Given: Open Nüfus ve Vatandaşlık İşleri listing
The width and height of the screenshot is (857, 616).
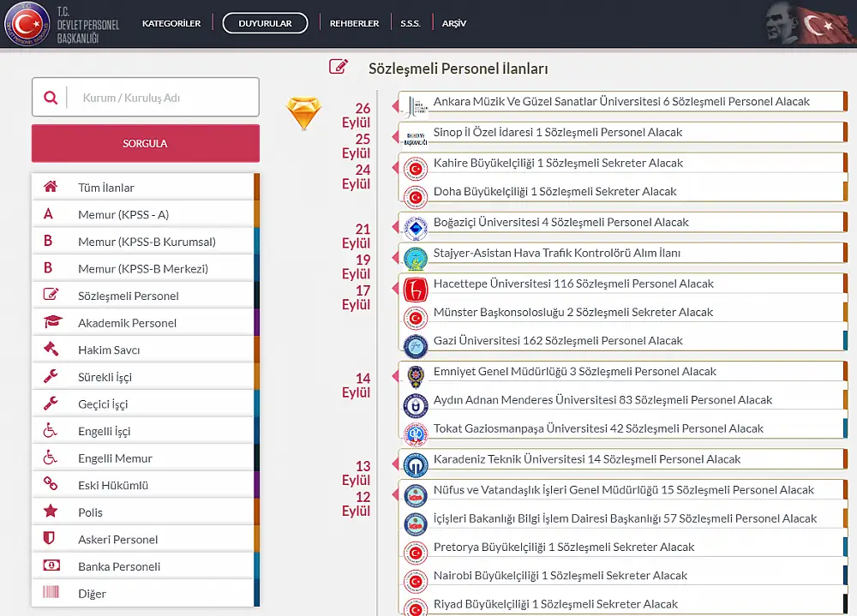Looking at the screenshot, I should (x=623, y=490).
